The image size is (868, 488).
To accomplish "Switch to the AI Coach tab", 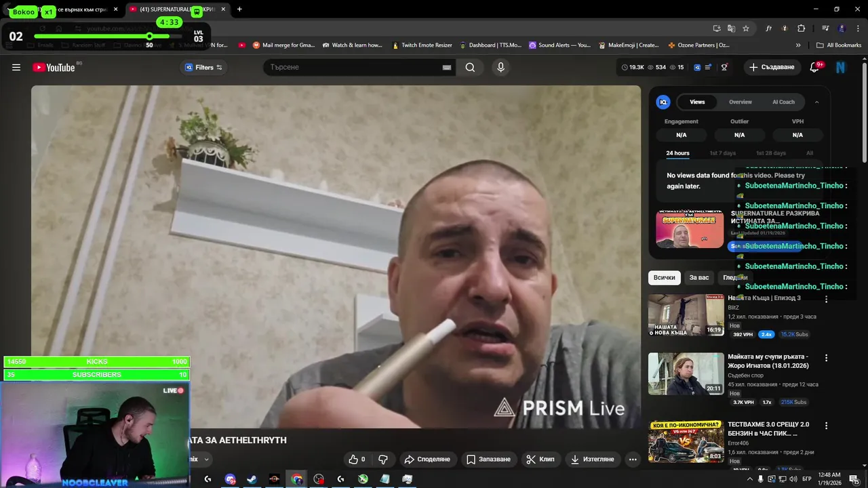I will point(783,102).
